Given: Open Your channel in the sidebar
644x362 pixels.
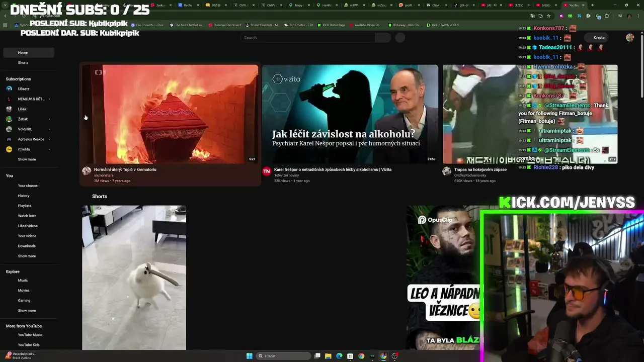Looking at the screenshot, I should coord(28,186).
